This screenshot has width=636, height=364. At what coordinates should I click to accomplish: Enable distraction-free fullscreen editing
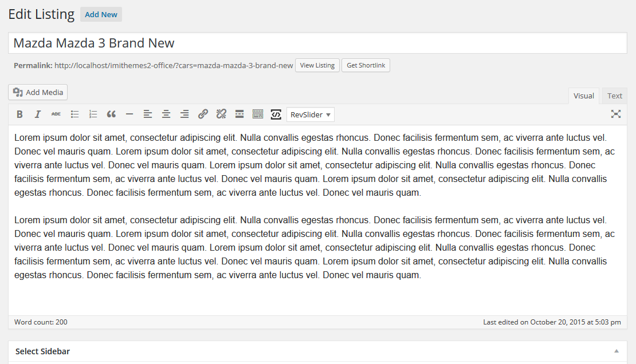pyautogui.click(x=616, y=114)
